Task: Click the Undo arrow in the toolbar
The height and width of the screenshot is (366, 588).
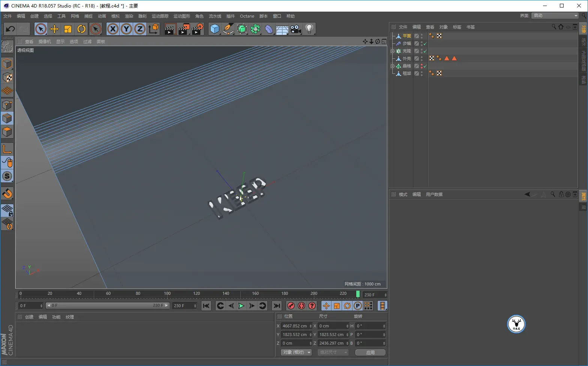Action: pos(10,29)
